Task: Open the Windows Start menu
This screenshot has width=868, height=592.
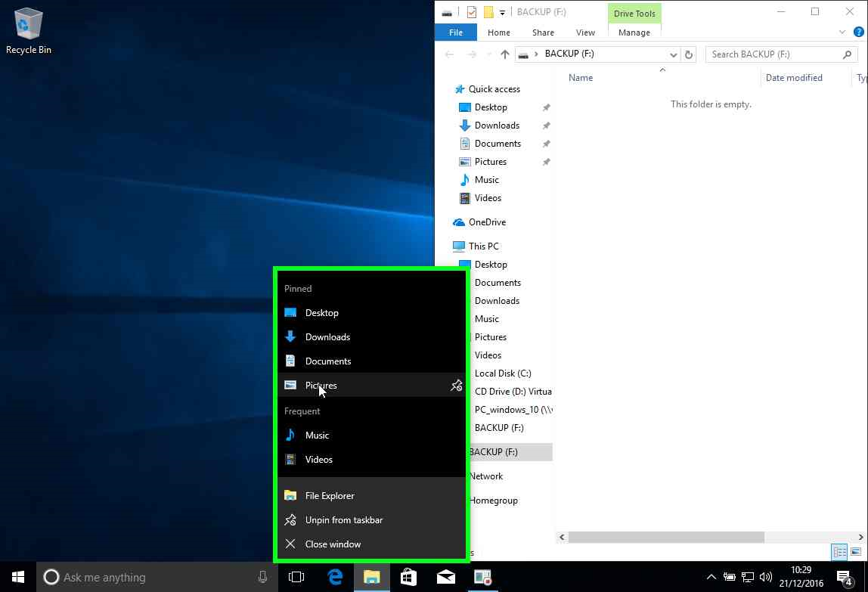Action: [17, 577]
